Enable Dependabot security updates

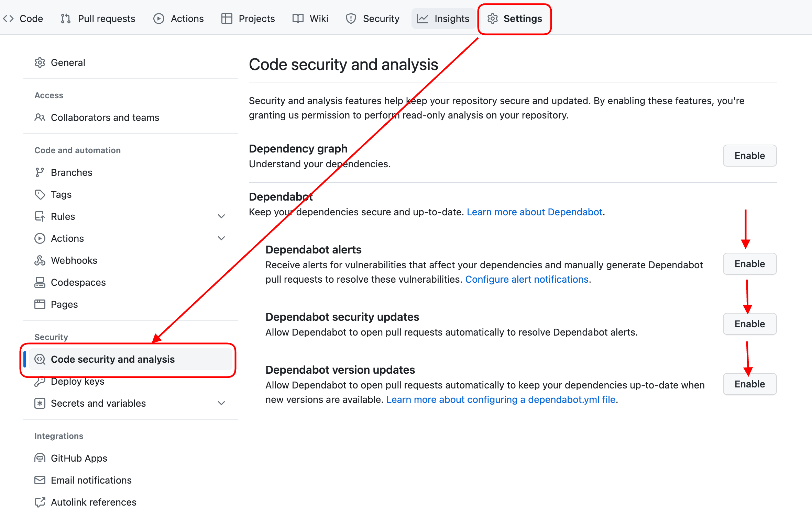pyautogui.click(x=750, y=324)
